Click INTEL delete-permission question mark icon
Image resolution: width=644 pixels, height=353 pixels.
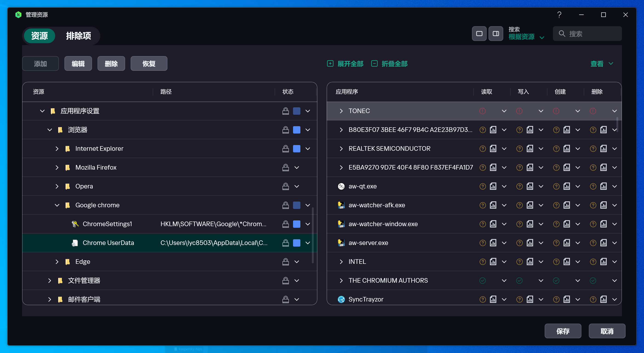(x=593, y=262)
